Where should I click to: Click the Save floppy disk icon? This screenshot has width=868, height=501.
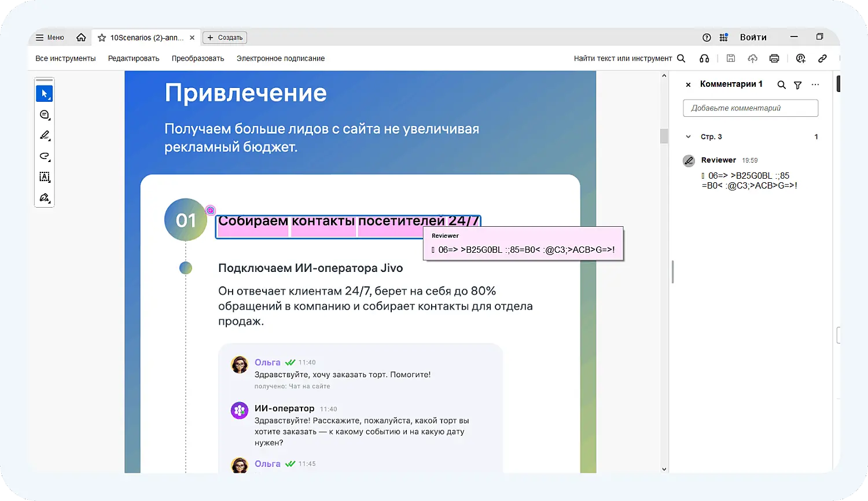tap(731, 58)
